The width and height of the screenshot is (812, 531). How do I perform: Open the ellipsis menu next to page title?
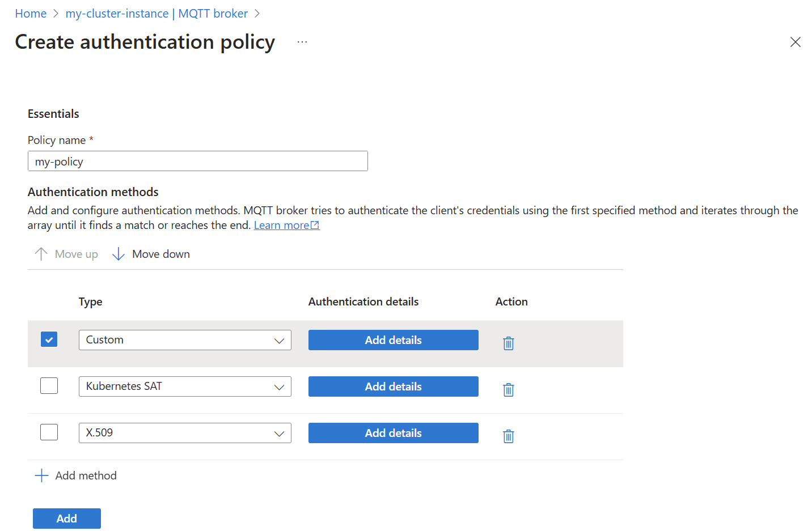point(302,41)
